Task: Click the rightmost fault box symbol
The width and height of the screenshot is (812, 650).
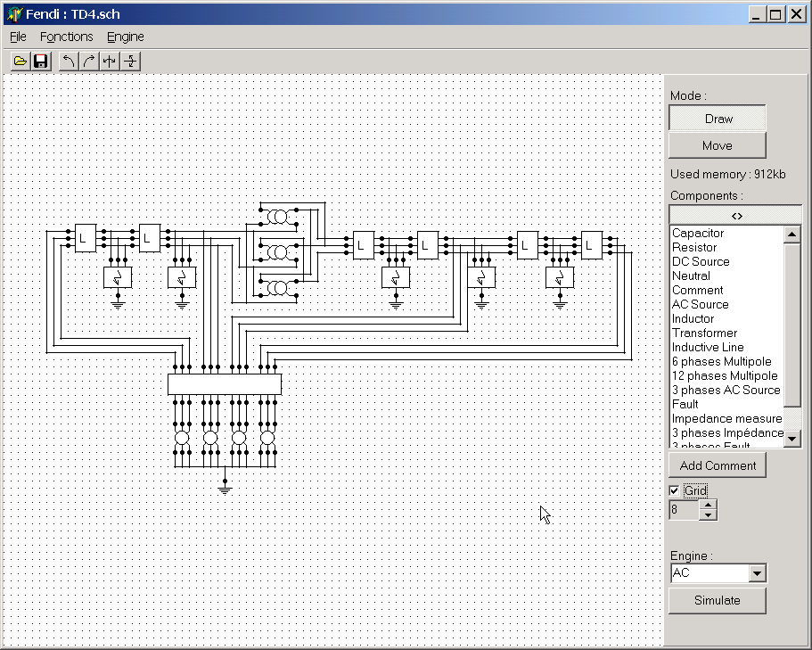Action: [x=560, y=277]
